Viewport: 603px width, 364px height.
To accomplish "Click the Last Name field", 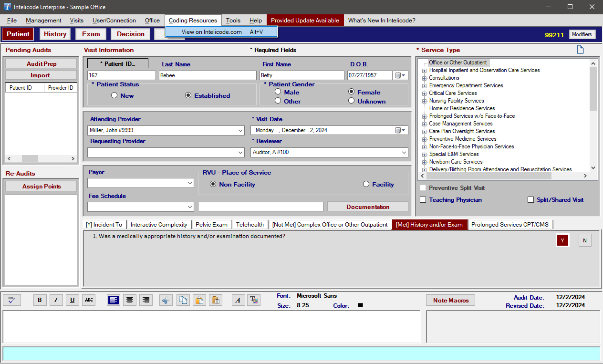I will pos(208,75).
